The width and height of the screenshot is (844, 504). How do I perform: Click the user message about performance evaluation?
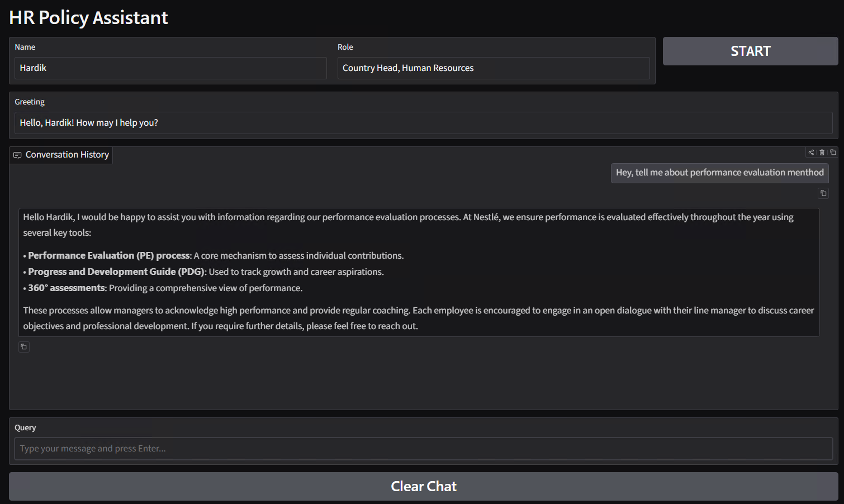click(719, 173)
